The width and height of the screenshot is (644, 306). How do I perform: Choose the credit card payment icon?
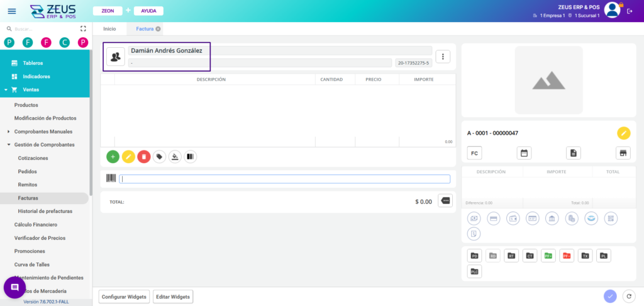tap(494, 218)
